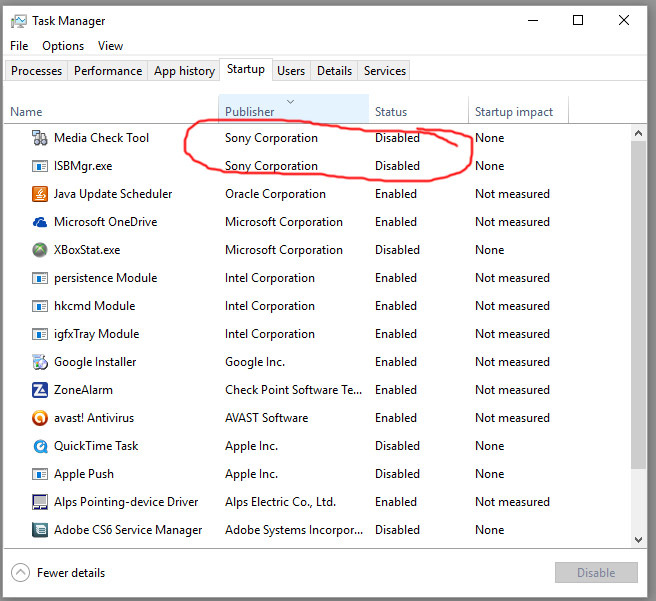Click the Media Check Tool icon
This screenshot has width=656, height=601.
(40, 138)
